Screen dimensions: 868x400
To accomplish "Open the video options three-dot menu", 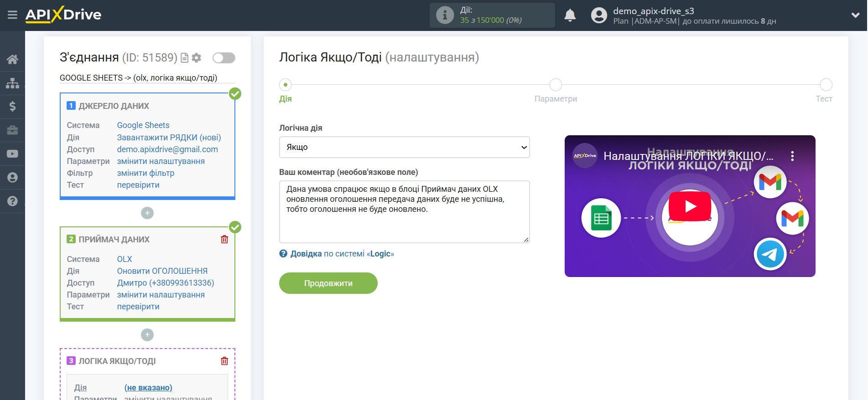I will tap(792, 156).
